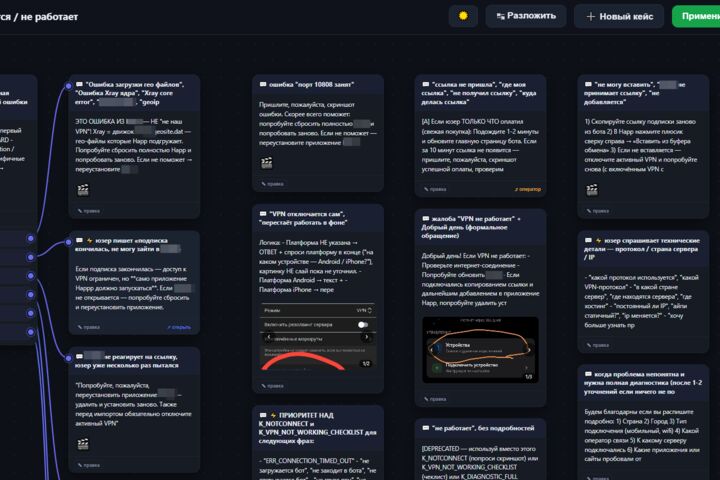The height and width of the screenshot is (480, 720).
Task: Open screenshot thumbnail in 'VPN отключается сам' card
Action: point(318,337)
